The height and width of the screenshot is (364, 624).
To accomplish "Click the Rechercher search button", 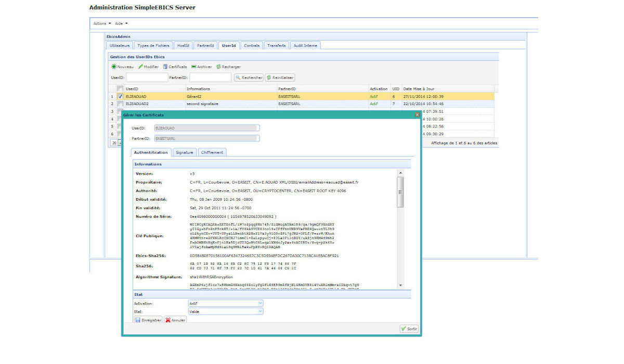I will tap(249, 77).
